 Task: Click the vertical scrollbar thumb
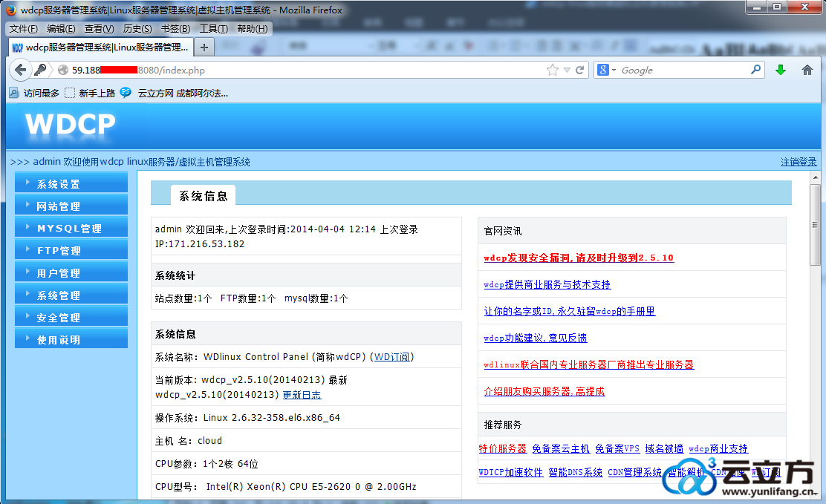coord(815,225)
